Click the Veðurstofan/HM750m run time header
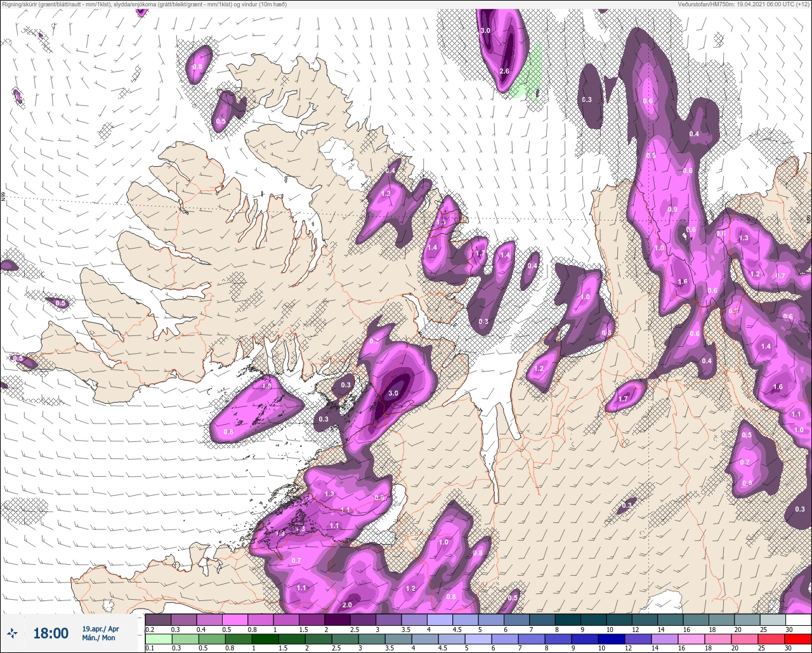Viewport: 812px width, 653px height. point(743,4)
